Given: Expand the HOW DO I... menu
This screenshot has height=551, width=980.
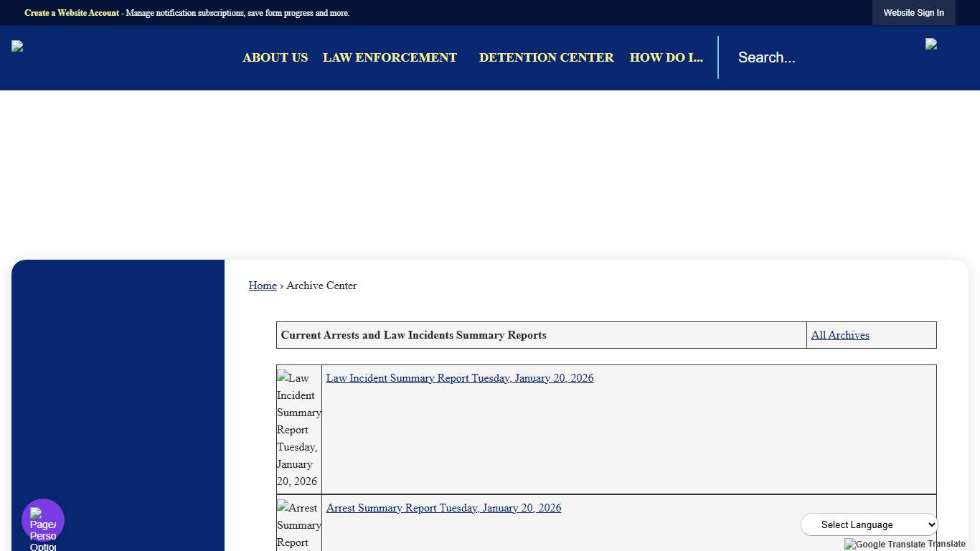Looking at the screenshot, I should (x=666, y=57).
